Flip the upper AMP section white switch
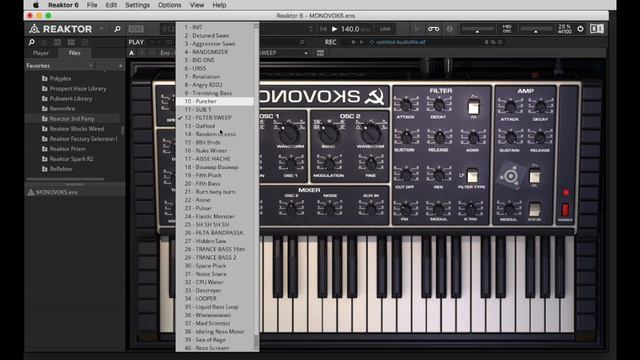This screenshot has height=360, width=640. [534, 176]
